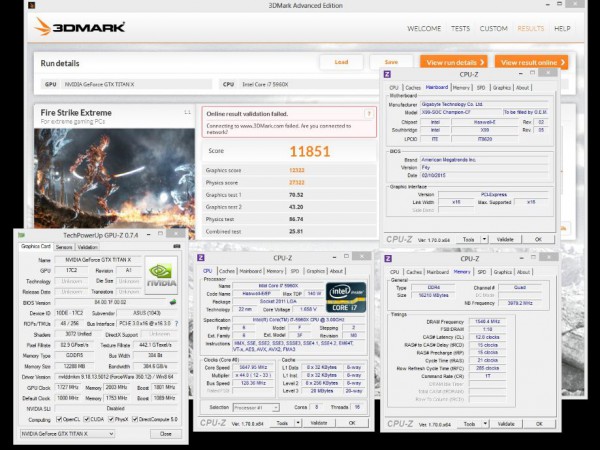Switch to Sensors tab in GPU-Z
Image resolution: width=600 pixels, height=450 pixels.
(x=64, y=246)
